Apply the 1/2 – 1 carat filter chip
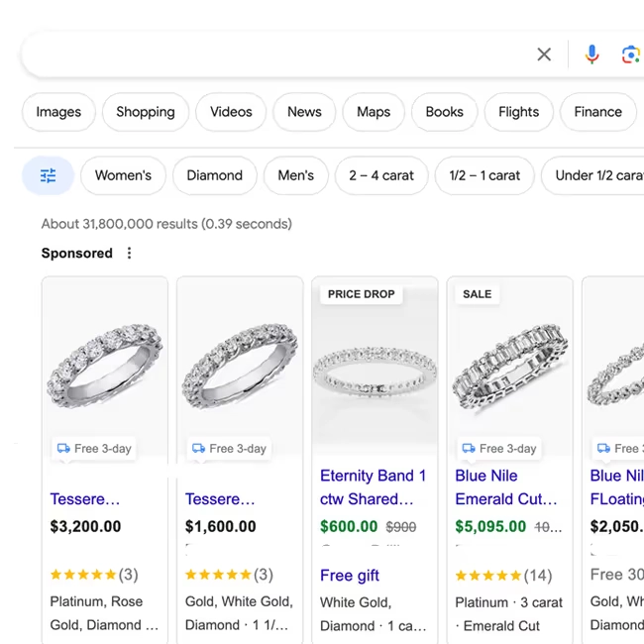Screen dimensions: 644x644 (484, 175)
